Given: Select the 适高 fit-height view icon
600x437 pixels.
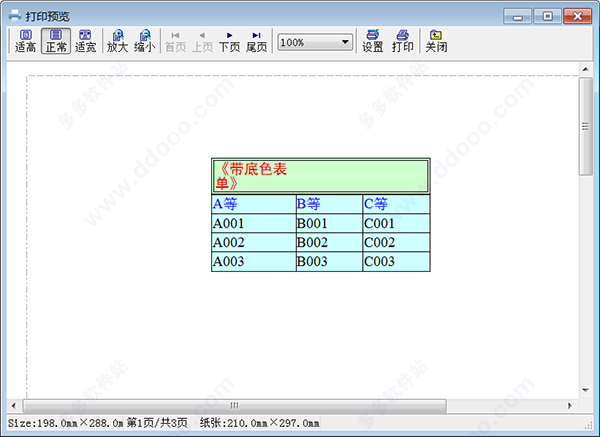Looking at the screenshot, I should coord(25,41).
